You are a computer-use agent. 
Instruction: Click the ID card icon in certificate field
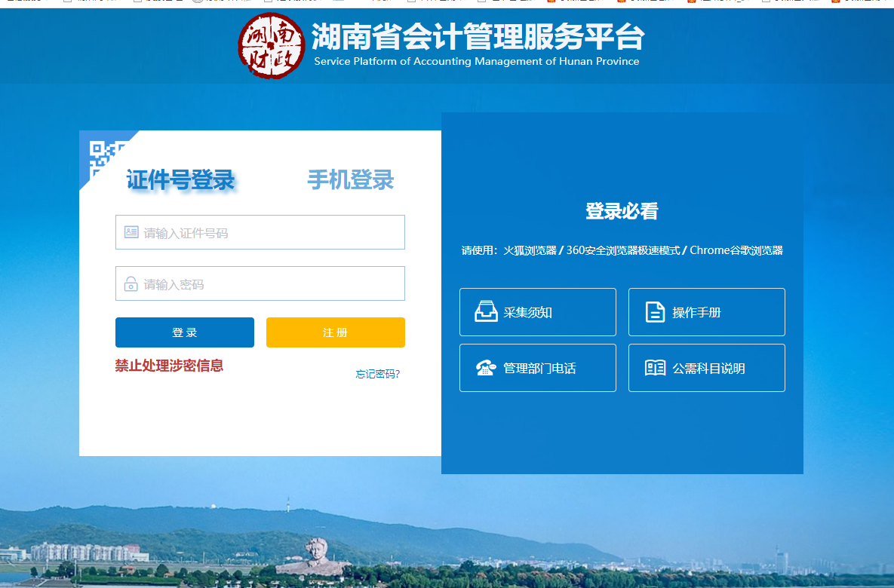[x=131, y=232]
